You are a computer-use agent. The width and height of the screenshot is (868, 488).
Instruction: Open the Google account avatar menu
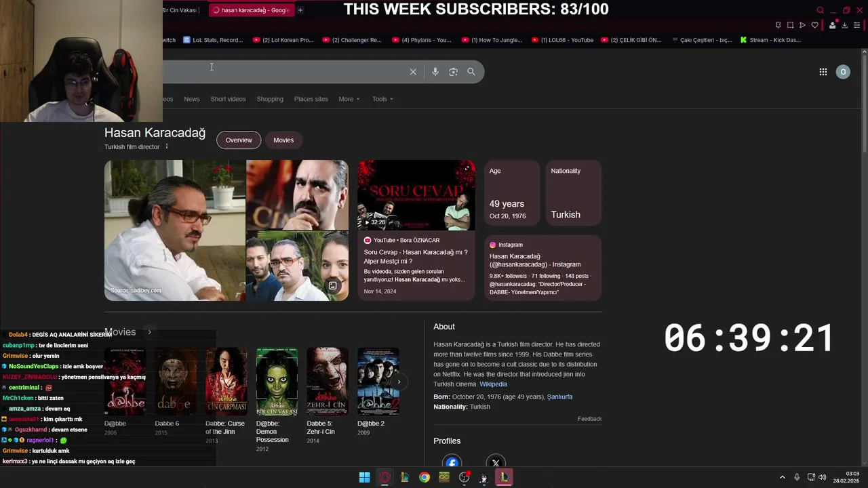pyautogui.click(x=843, y=72)
